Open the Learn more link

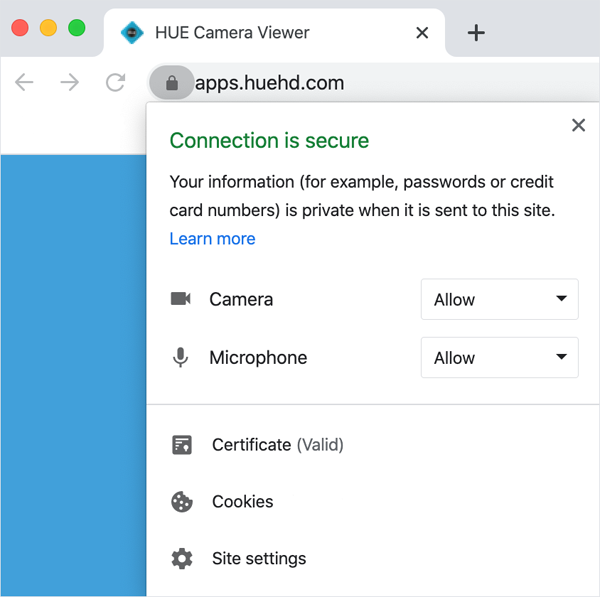[x=212, y=239]
